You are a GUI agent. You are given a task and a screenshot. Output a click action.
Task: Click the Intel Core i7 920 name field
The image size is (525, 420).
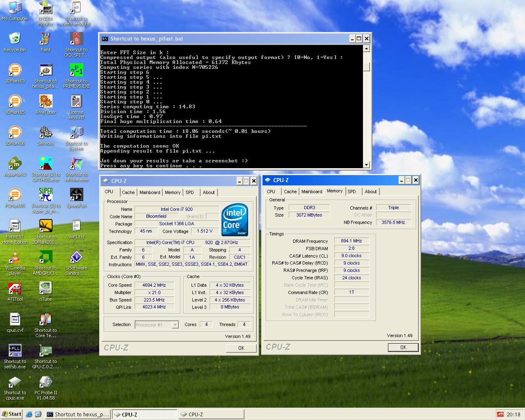pos(176,209)
